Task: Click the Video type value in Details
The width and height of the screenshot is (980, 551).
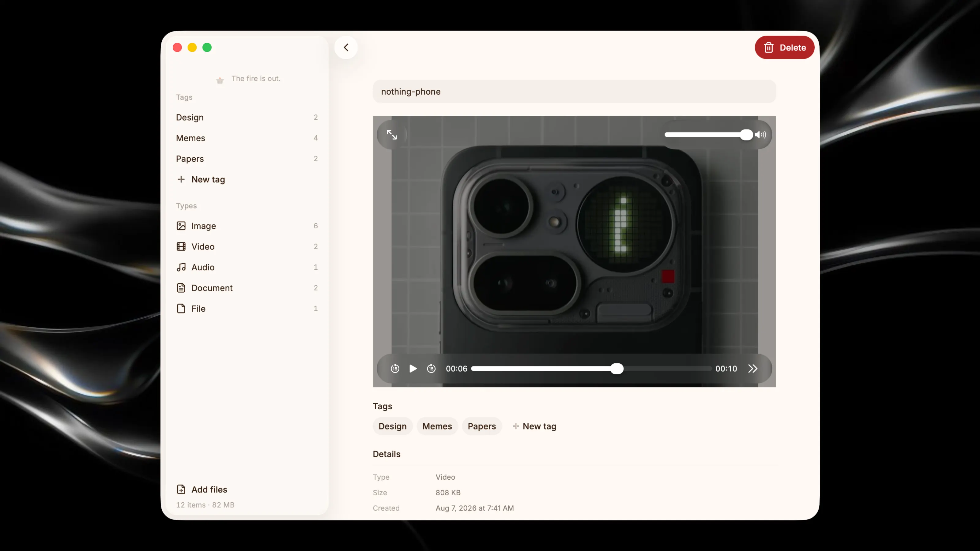Action: [x=445, y=477]
